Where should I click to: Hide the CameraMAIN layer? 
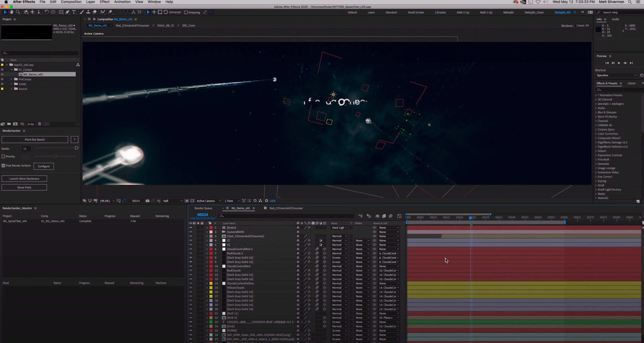pos(190,232)
